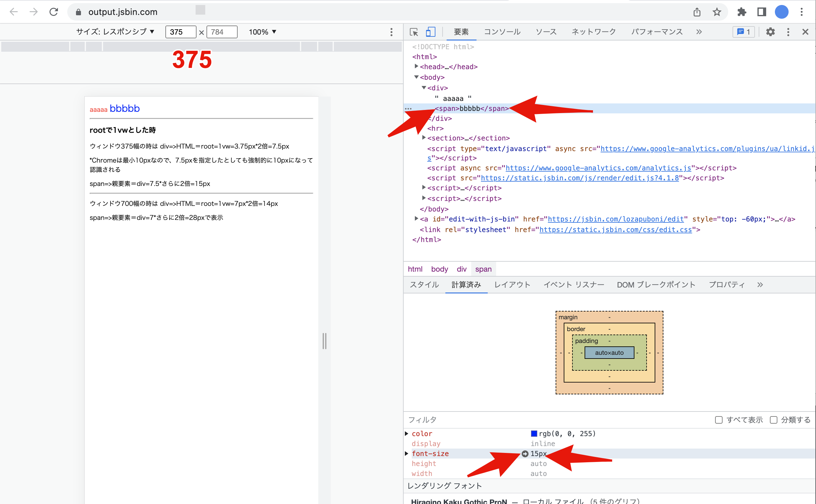This screenshot has width=816, height=504.
Task: Edit the width field showing 375
Action: tap(181, 32)
